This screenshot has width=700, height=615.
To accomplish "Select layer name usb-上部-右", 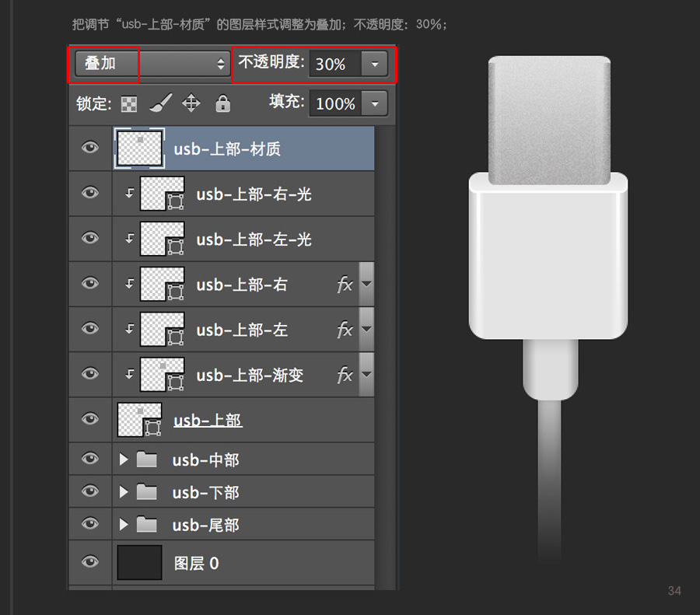I will click(x=242, y=285).
